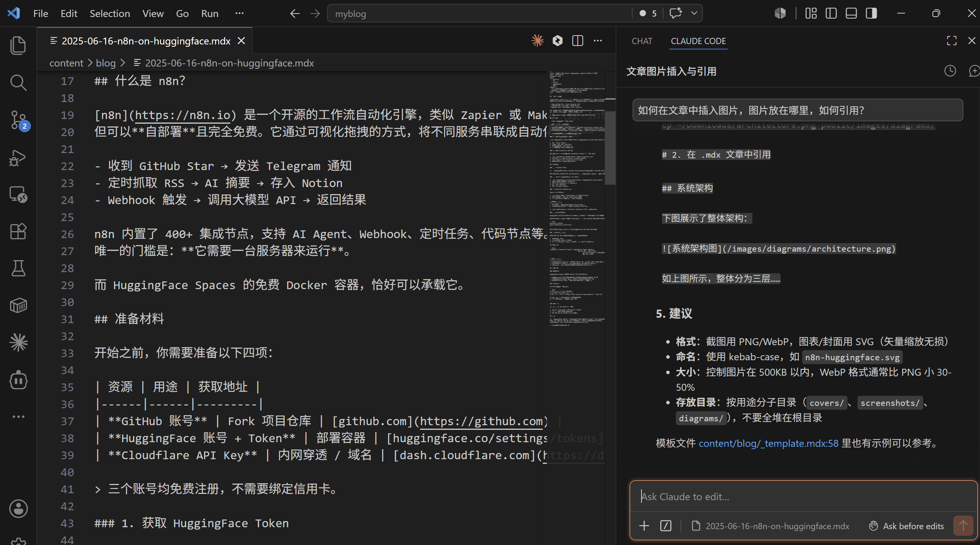Open the Edit menu
This screenshot has height=545, width=980.
pyautogui.click(x=69, y=14)
